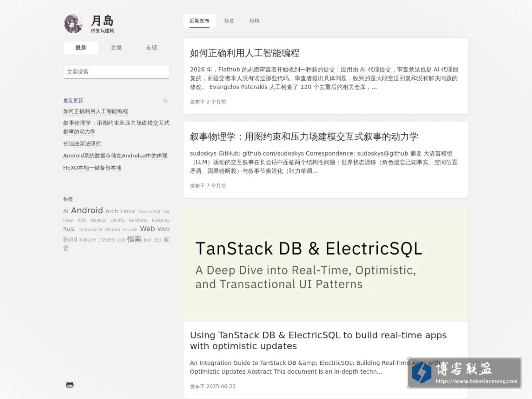532x399 pixels.
Task: Click the TanStack DB & ElectricSQL banner image
Action: coord(326,263)
